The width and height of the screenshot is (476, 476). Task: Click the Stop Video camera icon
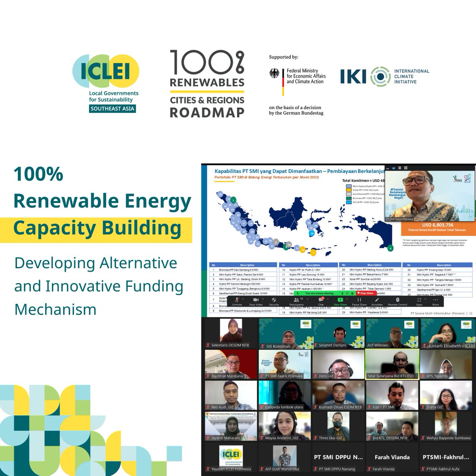pyautogui.click(x=256, y=299)
